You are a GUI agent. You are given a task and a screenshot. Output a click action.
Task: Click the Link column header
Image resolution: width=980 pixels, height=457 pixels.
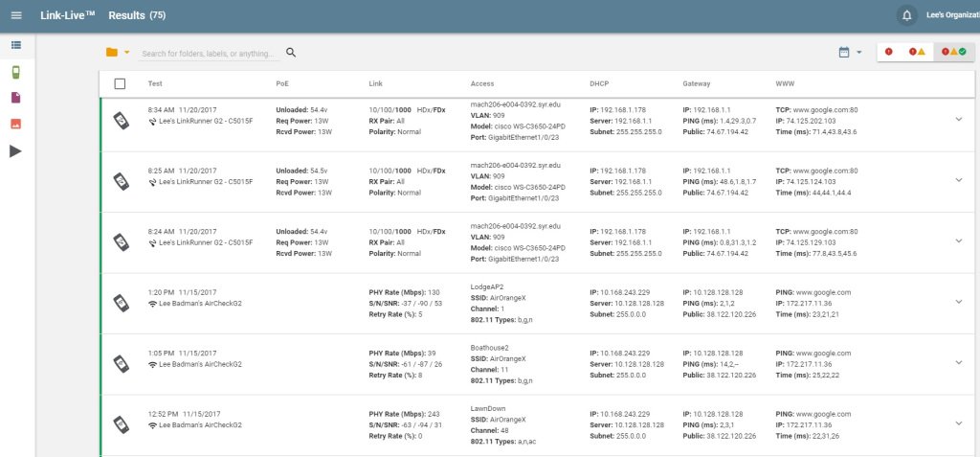tap(375, 84)
